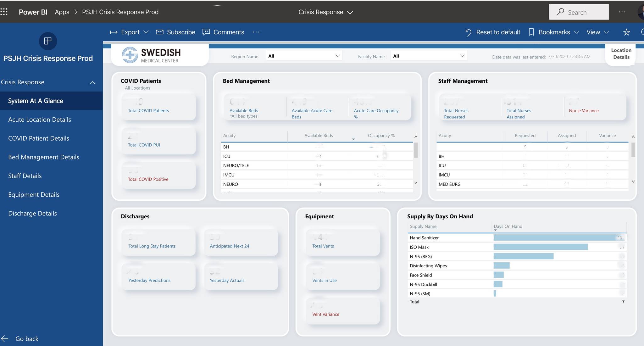Open the Location Details page
Screen dimensions: 644x346
620,53
